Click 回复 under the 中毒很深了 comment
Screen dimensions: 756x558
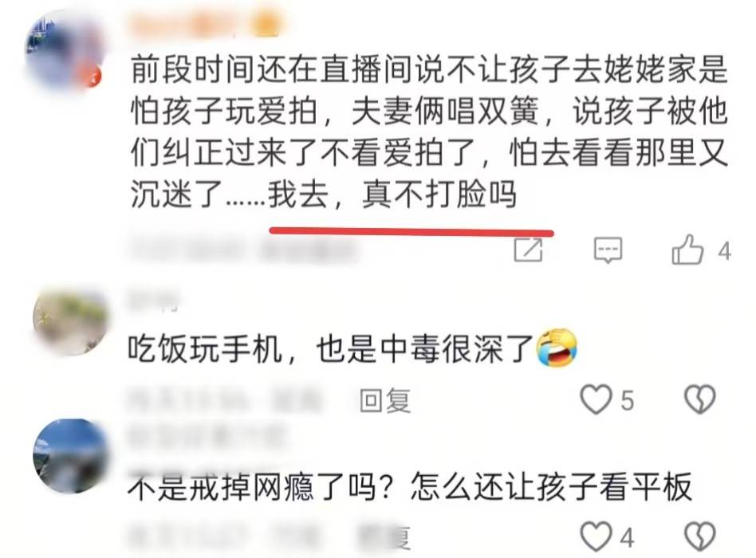385,400
